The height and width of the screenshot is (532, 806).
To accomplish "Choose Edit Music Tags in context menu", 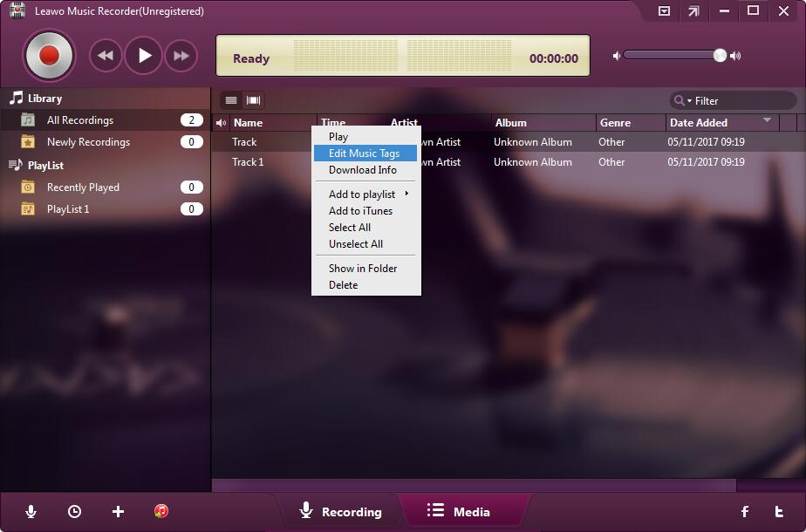I will coord(365,153).
